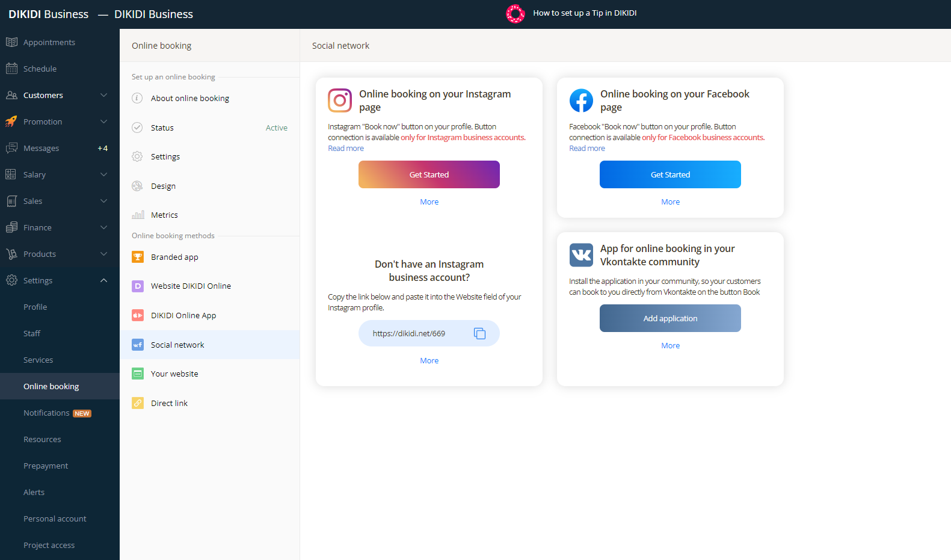Click Get Started on the Facebook card
The height and width of the screenshot is (560, 951).
(670, 174)
